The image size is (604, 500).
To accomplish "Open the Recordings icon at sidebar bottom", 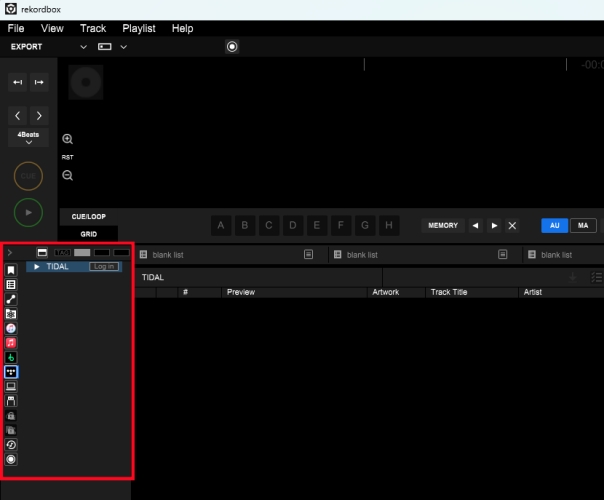I will [11, 459].
